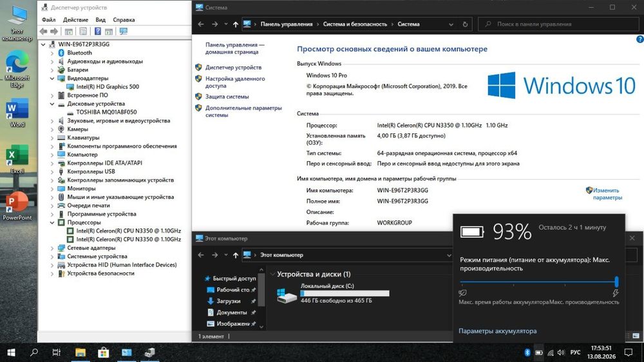Image resolution: width=644 pixels, height=362 pixels.
Task: Open the Вид menu
Action: coord(100,20)
